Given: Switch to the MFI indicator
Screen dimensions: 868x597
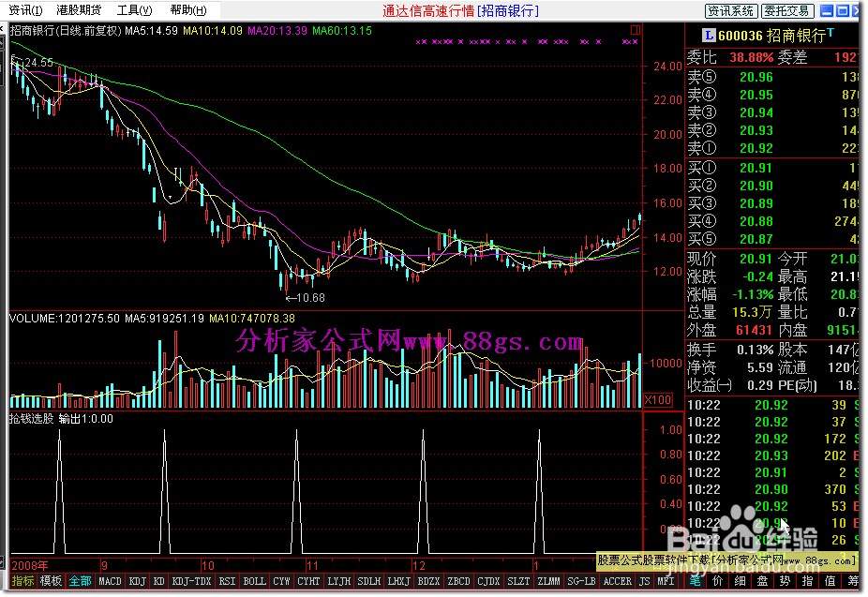Looking at the screenshot, I should 666,581.
